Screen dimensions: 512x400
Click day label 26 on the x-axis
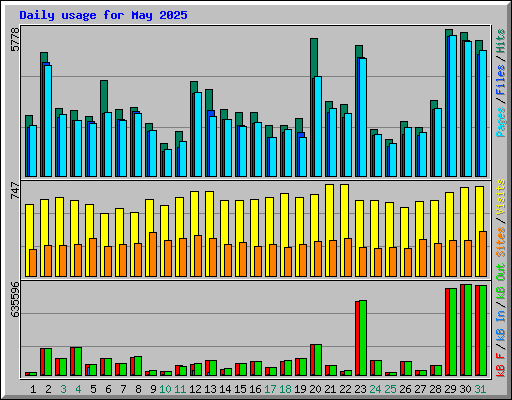pos(405,389)
